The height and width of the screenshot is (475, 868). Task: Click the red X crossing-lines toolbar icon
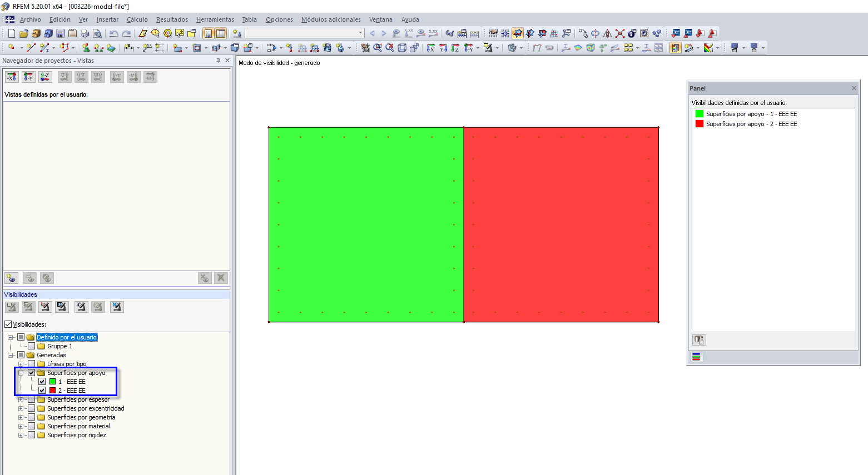[620, 33]
